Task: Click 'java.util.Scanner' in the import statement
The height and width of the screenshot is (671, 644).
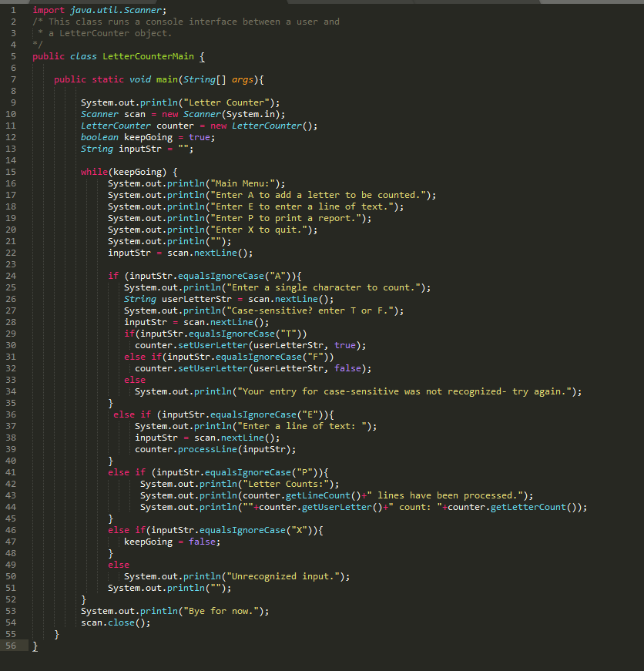Action: 116,10
